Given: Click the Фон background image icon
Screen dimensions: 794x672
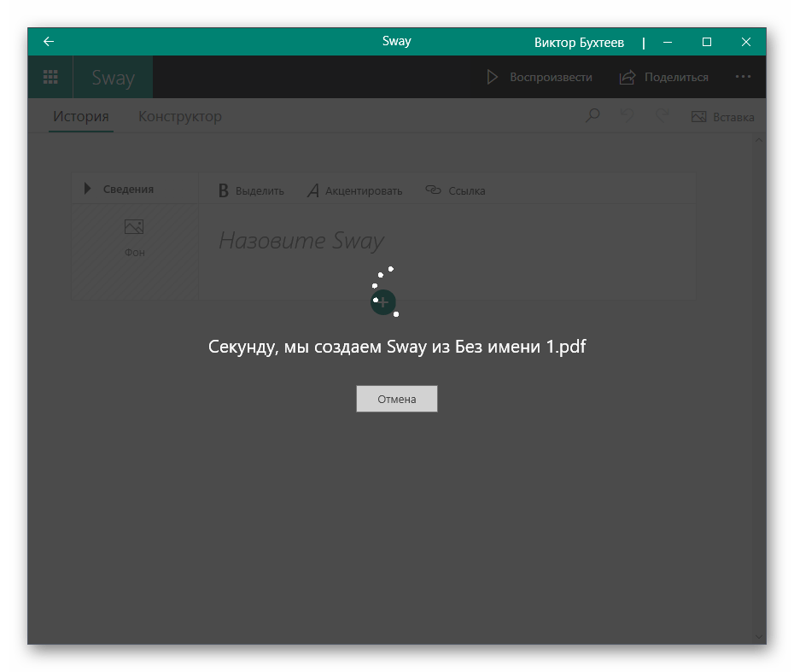Looking at the screenshot, I should 134,228.
